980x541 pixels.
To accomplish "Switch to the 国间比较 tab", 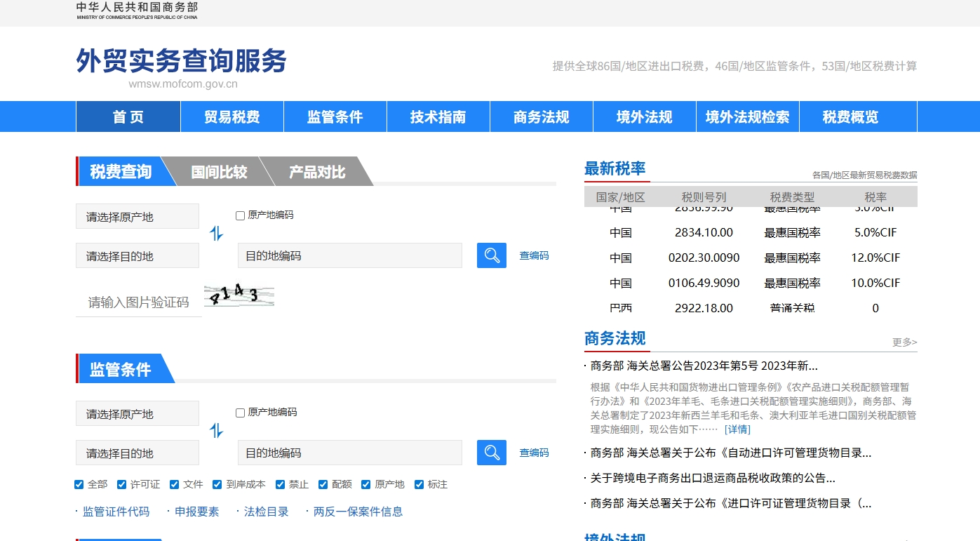I will pyautogui.click(x=219, y=172).
